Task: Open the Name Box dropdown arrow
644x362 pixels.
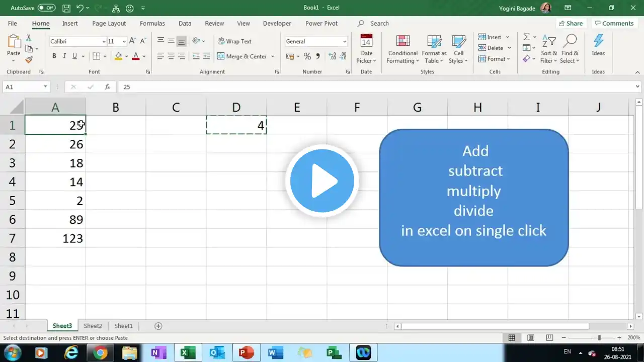Action: [x=45, y=87]
